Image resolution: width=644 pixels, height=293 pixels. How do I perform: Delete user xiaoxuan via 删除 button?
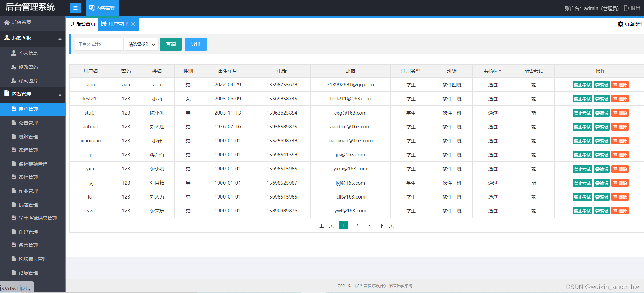[620, 141]
